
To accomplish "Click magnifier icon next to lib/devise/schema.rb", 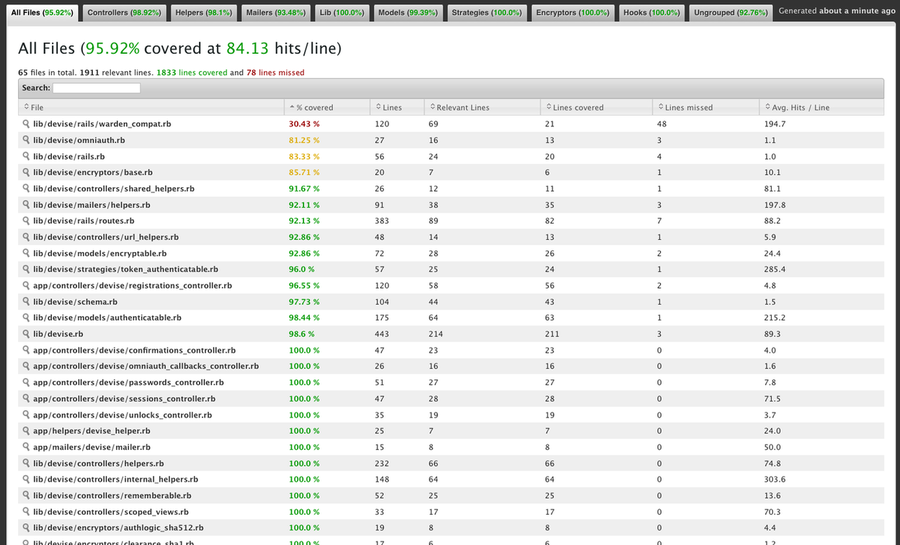I will point(26,301).
